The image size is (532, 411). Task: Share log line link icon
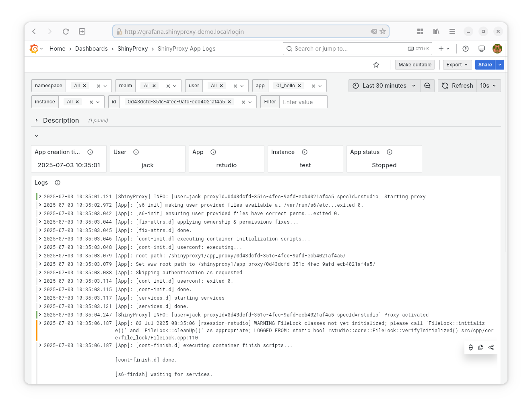(491, 347)
